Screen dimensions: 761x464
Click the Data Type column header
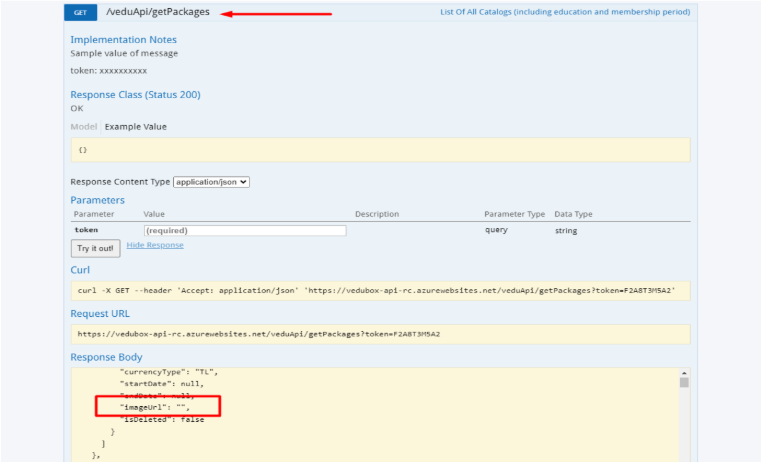pos(574,214)
